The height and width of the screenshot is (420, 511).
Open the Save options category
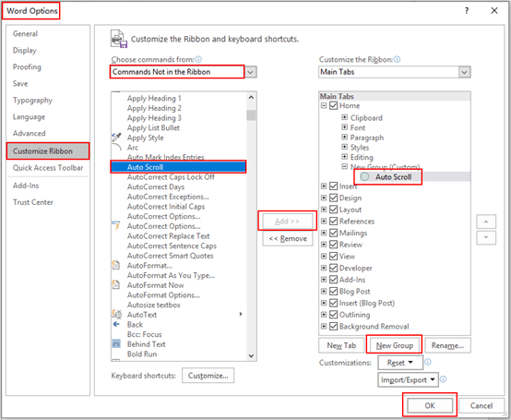tap(20, 83)
